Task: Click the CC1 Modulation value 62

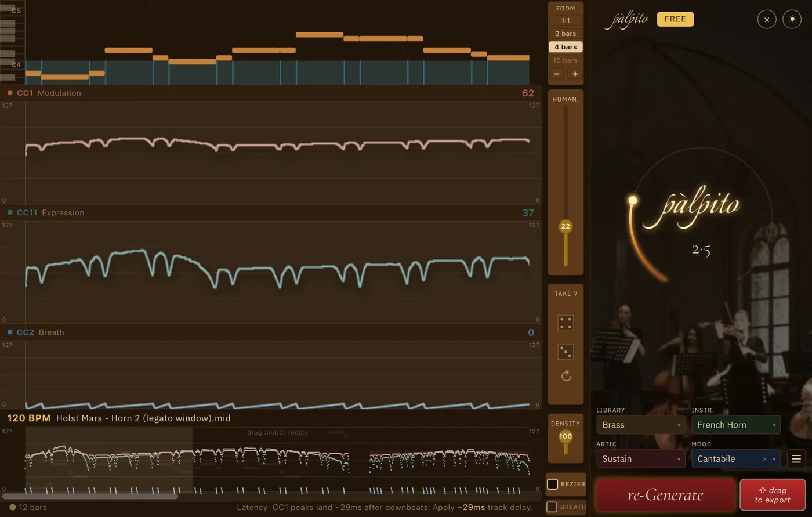Action: click(528, 93)
